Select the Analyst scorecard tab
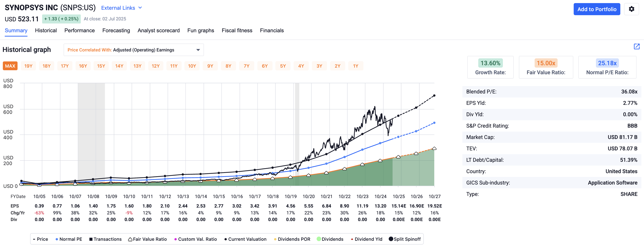The width and height of the screenshot is (644, 250). pyautogui.click(x=158, y=30)
